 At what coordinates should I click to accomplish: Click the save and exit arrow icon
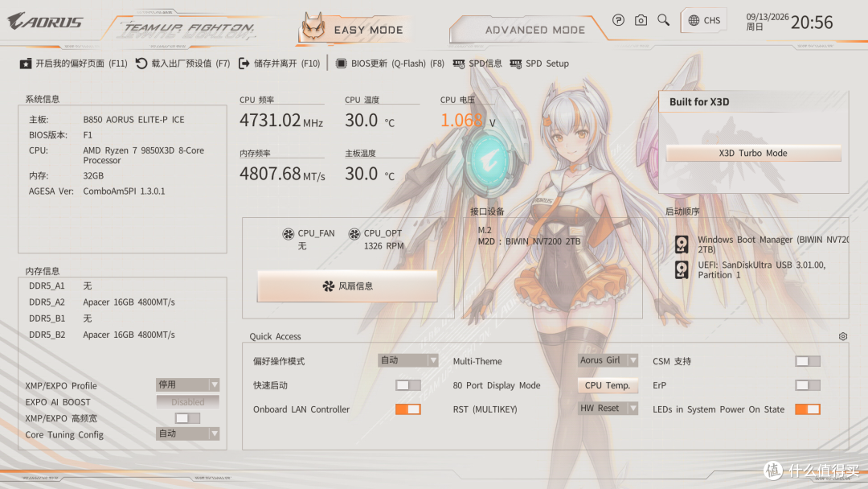pos(244,64)
